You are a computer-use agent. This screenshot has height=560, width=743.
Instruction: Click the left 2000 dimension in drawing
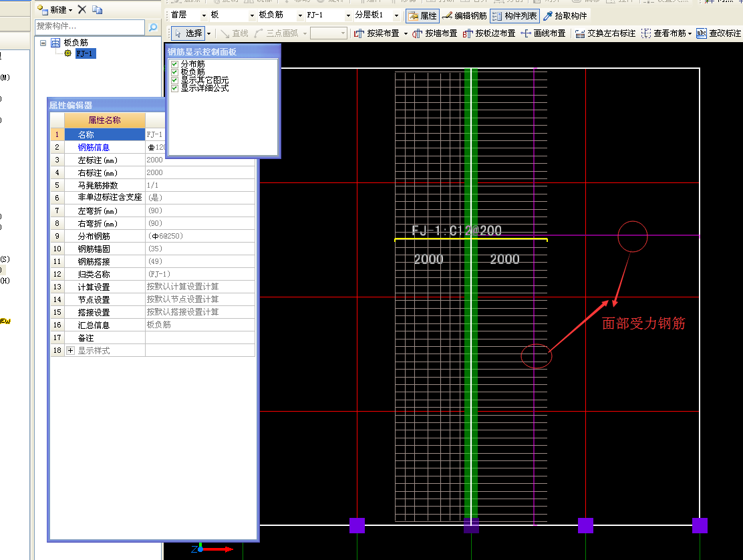[x=428, y=259]
